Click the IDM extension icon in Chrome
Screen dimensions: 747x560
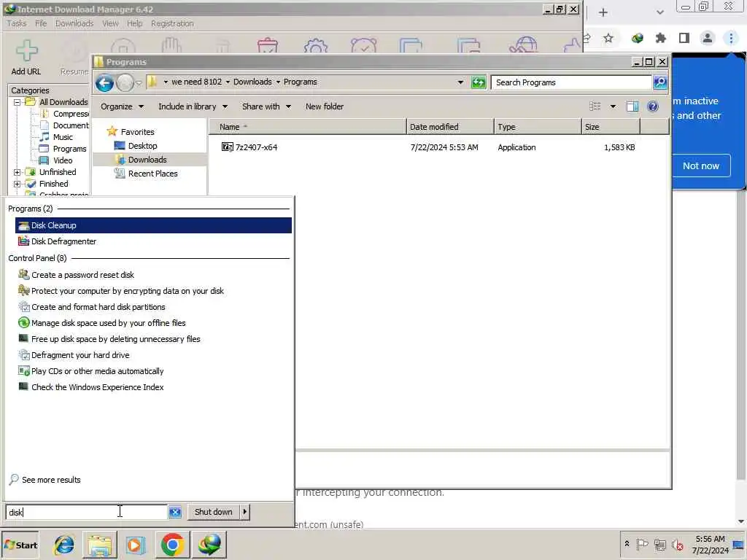click(x=638, y=38)
